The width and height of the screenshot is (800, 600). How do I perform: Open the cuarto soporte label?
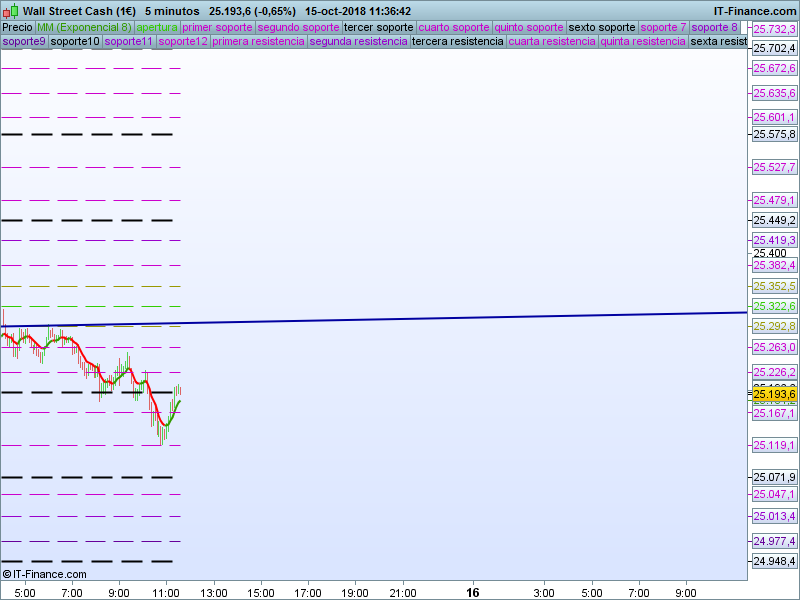(x=454, y=27)
